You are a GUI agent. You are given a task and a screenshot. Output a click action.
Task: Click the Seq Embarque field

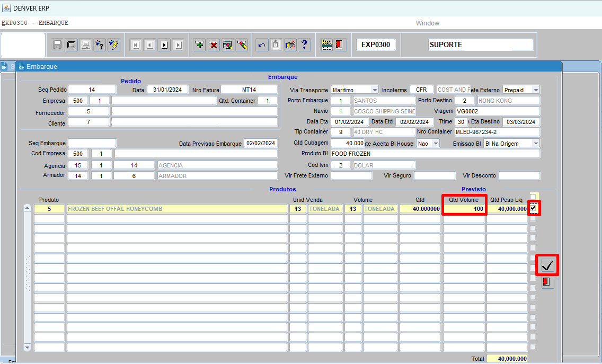pos(92,143)
